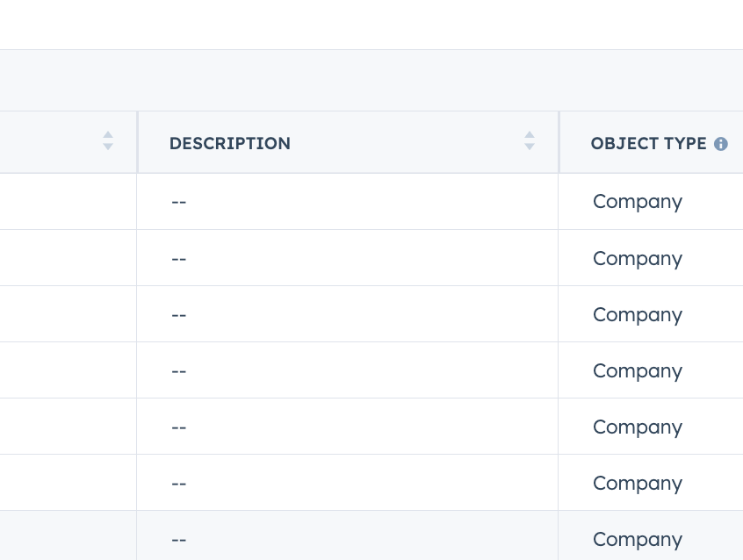Click the info icon beside Object Type
Screen dimensions: 743x560
721,144
